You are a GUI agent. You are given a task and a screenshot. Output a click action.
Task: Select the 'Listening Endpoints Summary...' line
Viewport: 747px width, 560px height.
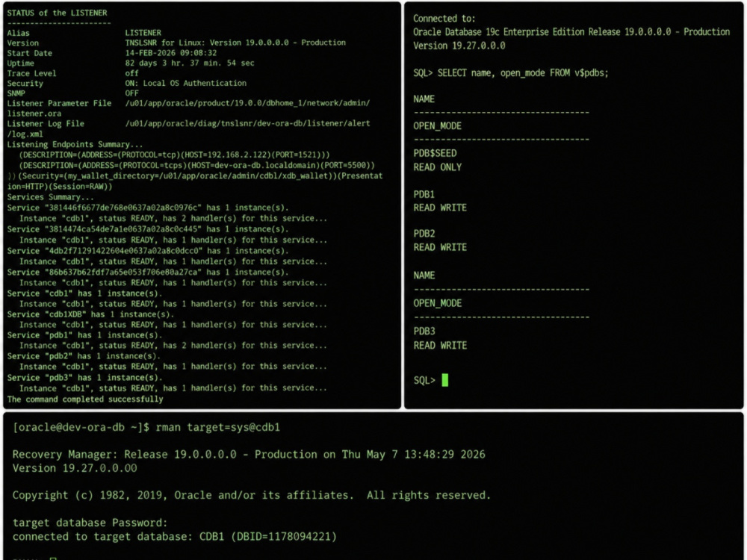(74, 144)
